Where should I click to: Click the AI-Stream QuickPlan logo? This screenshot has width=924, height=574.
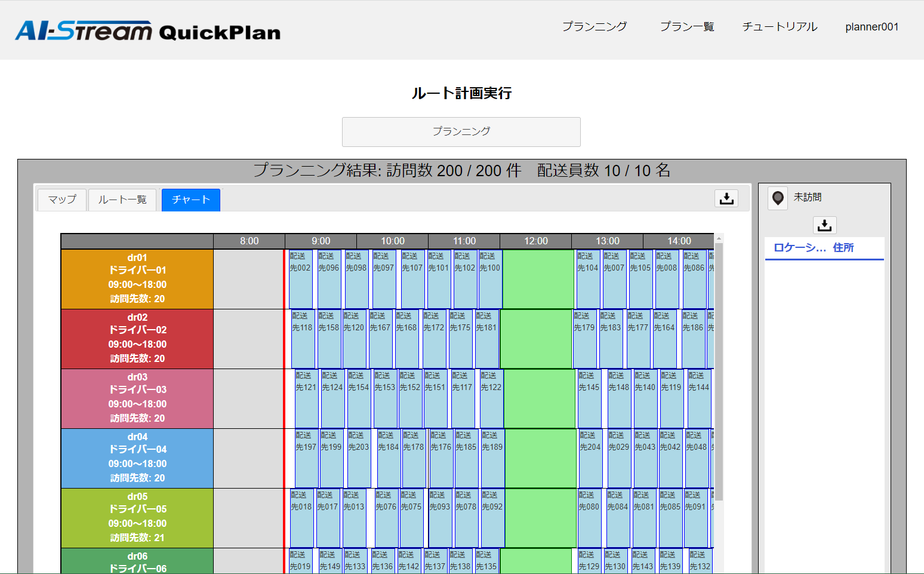tap(147, 30)
